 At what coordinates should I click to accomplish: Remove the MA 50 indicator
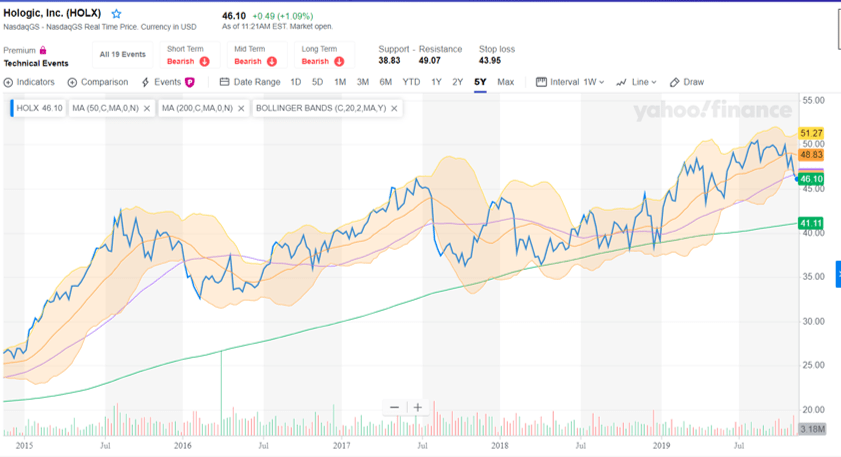147,108
